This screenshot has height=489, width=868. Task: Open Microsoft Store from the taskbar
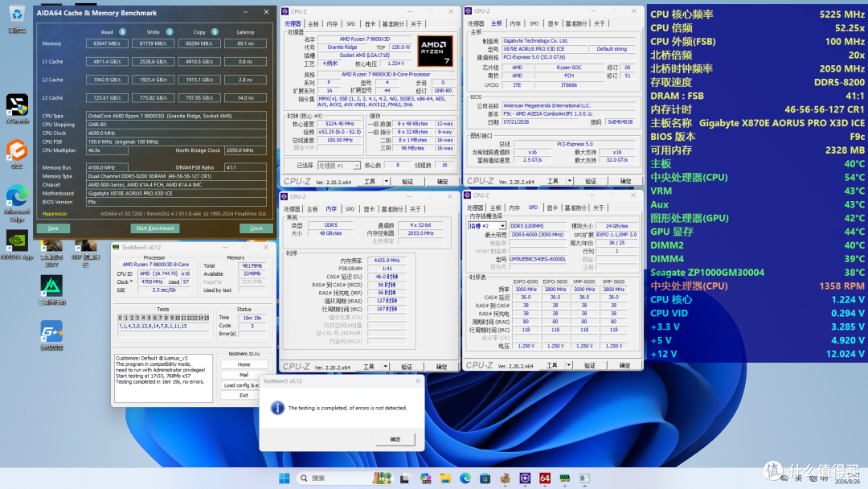[485, 478]
